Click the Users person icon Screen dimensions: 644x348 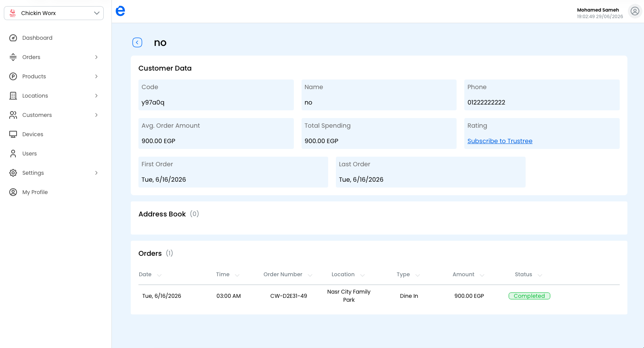coord(13,154)
